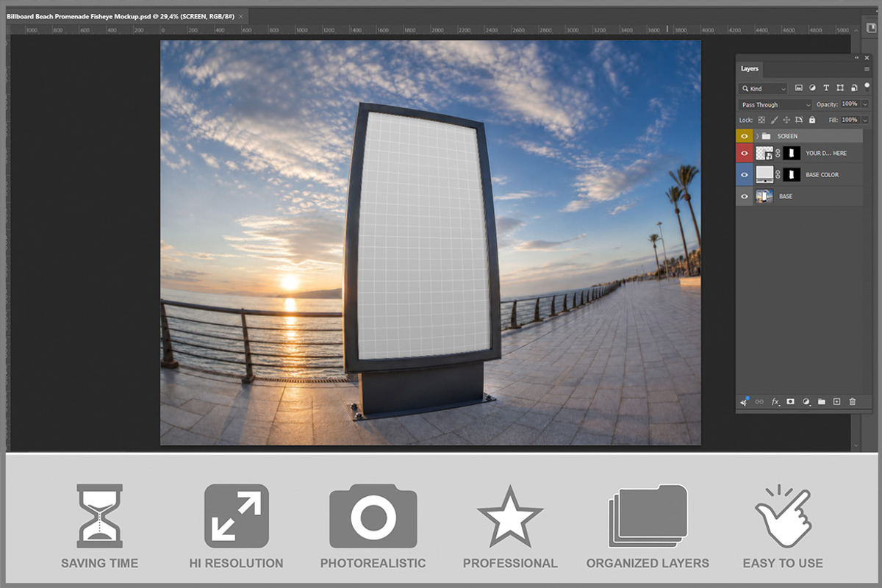This screenshot has width=882, height=588.
Task: Click the chain link on YOUR D... HERE layer
Action: (x=778, y=153)
